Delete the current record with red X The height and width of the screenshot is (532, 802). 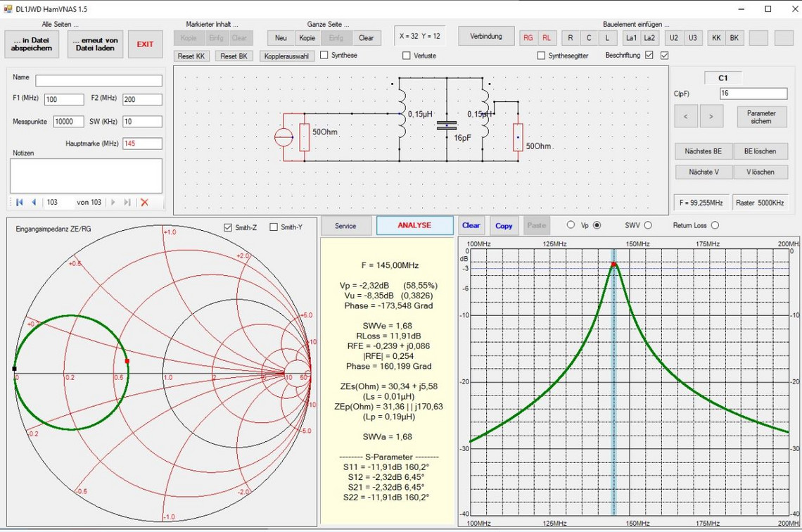[x=145, y=202]
